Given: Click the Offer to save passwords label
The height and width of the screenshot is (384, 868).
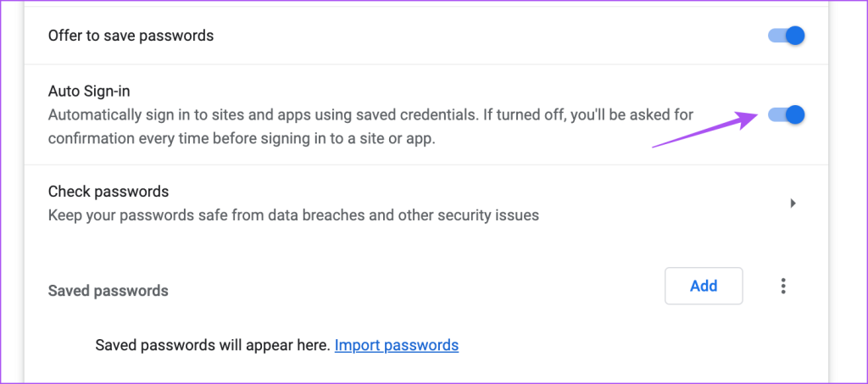Looking at the screenshot, I should [131, 36].
